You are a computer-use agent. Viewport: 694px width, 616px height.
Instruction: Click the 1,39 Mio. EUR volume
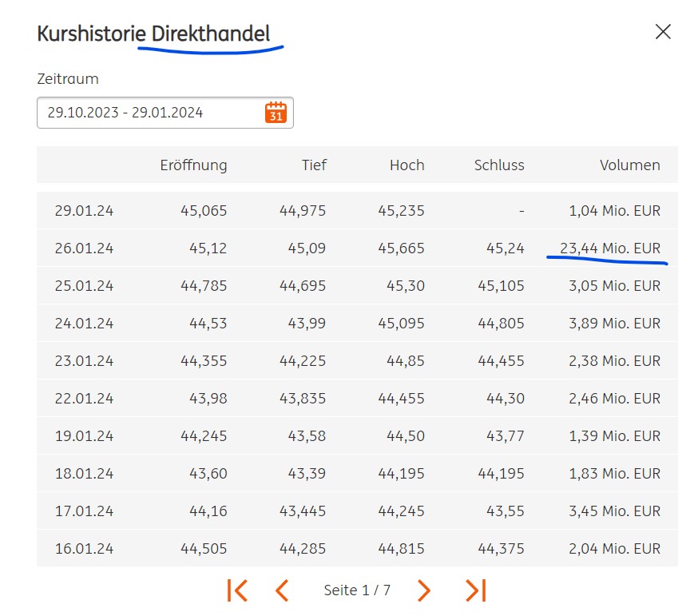click(614, 436)
